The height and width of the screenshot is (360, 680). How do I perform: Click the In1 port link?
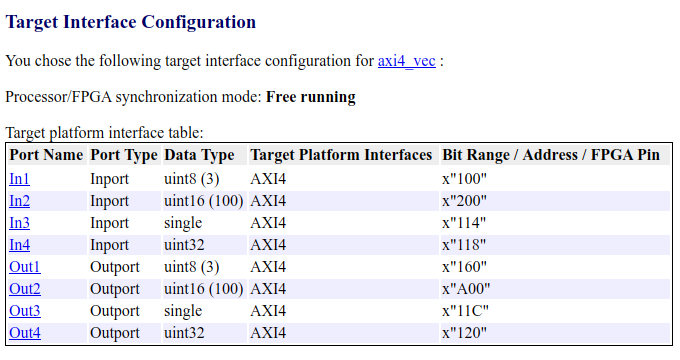coord(20,179)
